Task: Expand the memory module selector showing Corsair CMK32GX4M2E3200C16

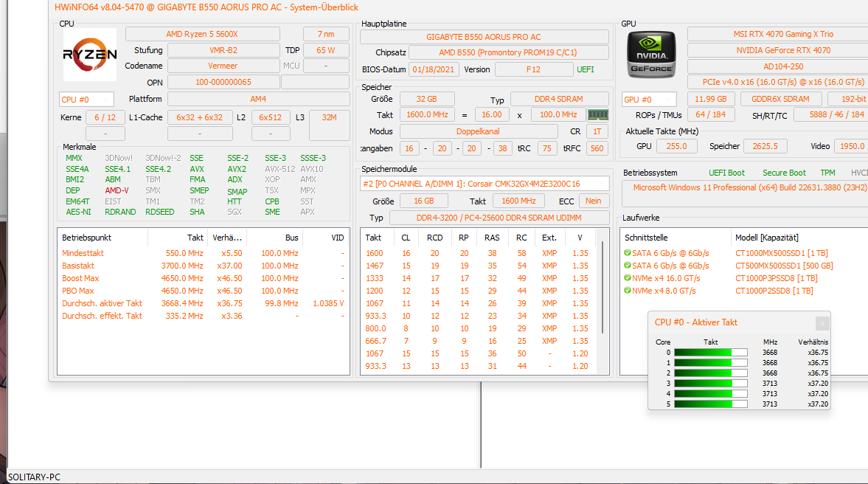Action: tap(485, 183)
